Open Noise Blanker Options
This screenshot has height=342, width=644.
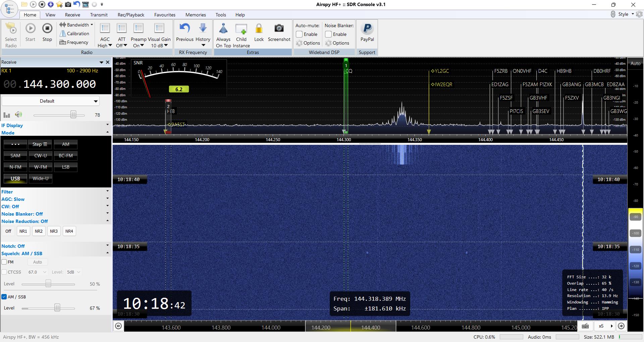click(x=337, y=43)
